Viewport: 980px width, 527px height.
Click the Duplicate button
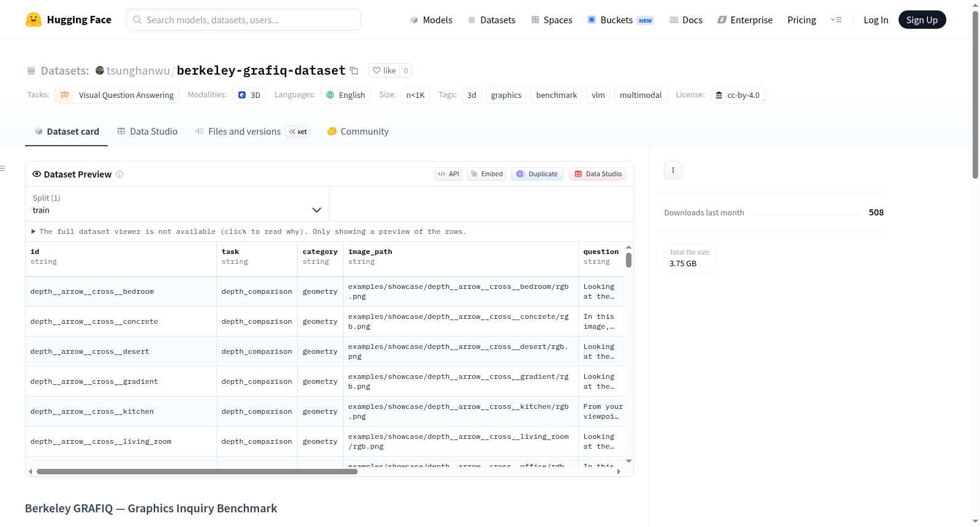[537, 174]
